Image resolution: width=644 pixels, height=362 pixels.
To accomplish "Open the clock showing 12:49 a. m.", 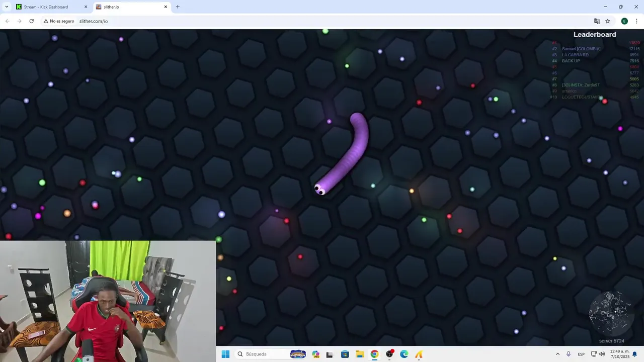I will point(619,354).
